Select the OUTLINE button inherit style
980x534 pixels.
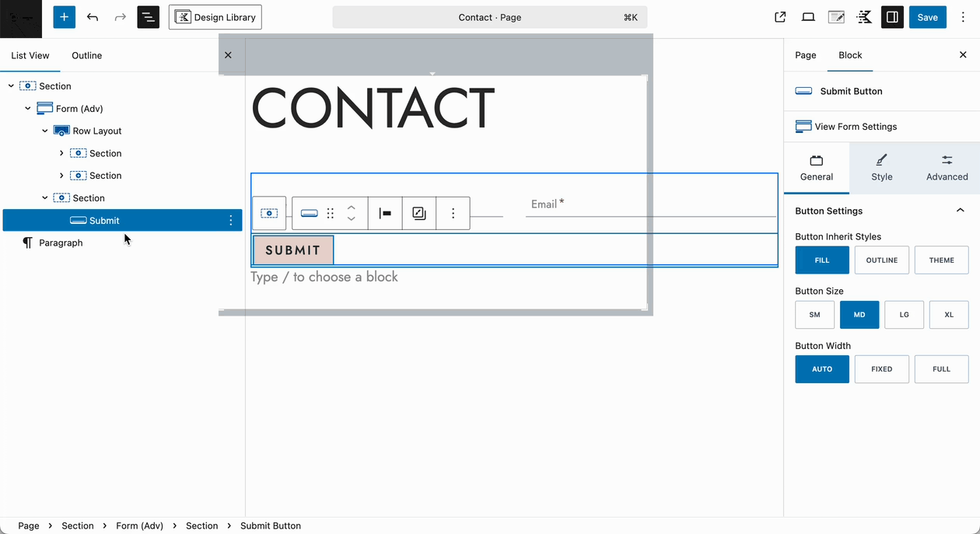[881, 260]
